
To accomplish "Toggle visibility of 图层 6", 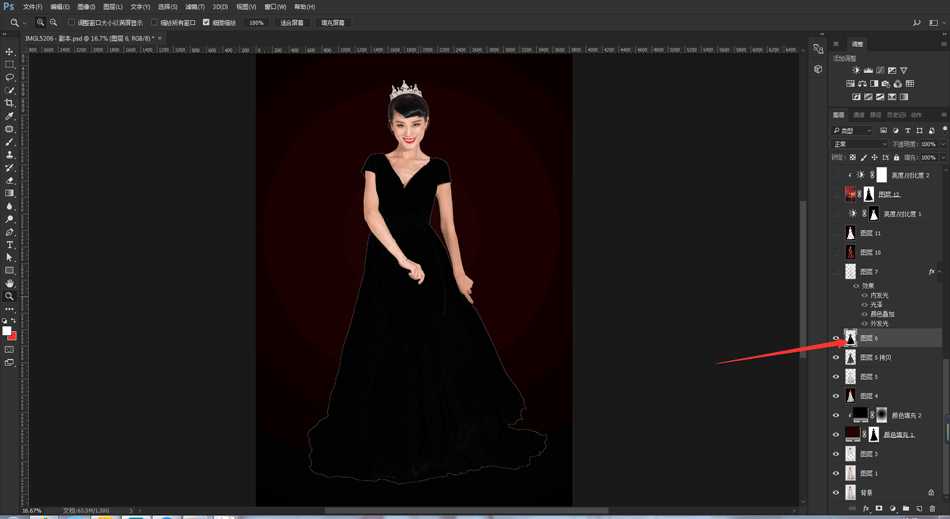I will pos(836,338).
